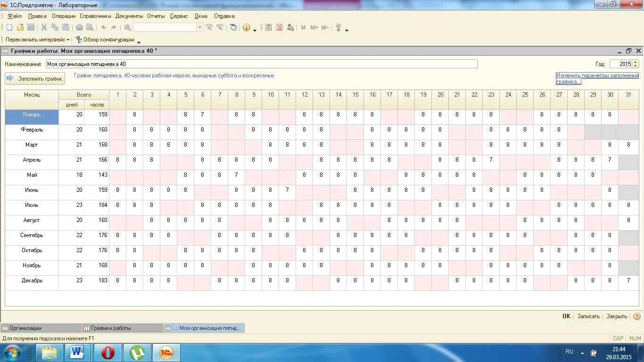Image resolution: width=644 pixels, height=362 pixels.
Task: Open dropdown arrow next to wrench icon
Action: point(347,30)
